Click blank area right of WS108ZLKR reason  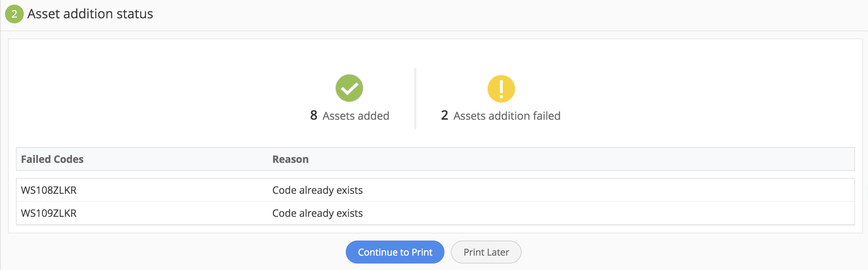click(576, 190)
